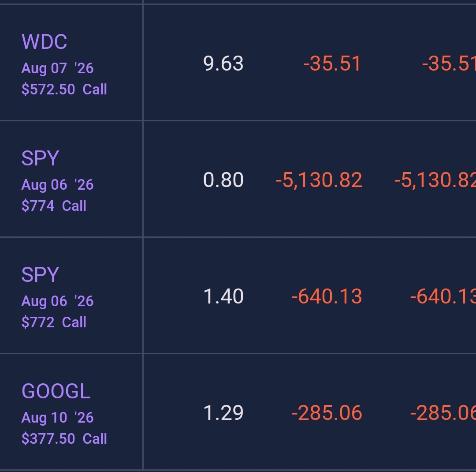Select WDC Aug 07 '26 expiration date
The image size is (476, 472).
(x=57, y=68)
